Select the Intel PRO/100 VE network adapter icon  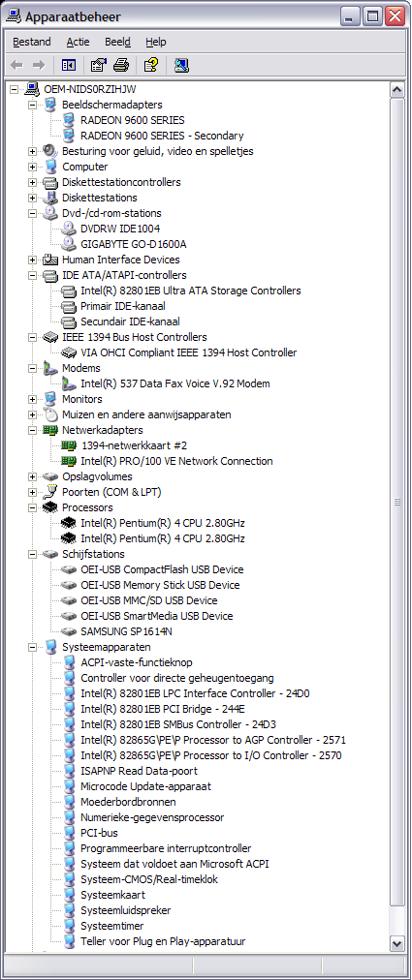69,461
